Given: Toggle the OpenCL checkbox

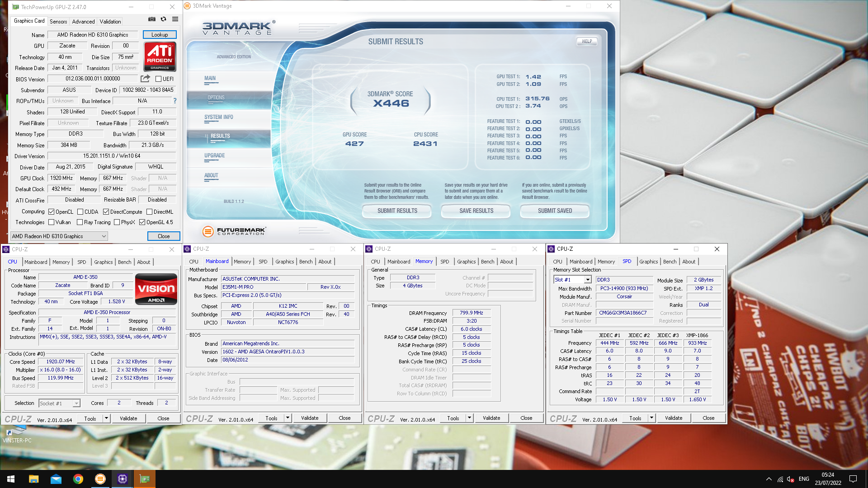Looking at the screenshot, I should (52, 212).
